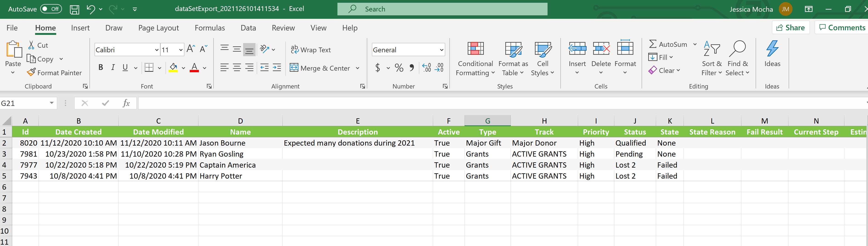Click AutoSum button
The height and width of the screenshot is (246, 868).
[668, 44]
